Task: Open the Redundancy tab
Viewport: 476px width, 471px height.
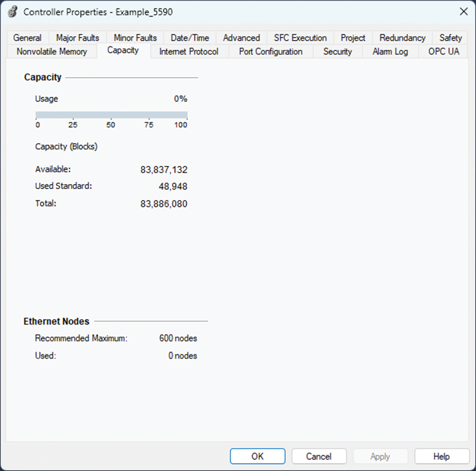Action: [x=402, y=38]
